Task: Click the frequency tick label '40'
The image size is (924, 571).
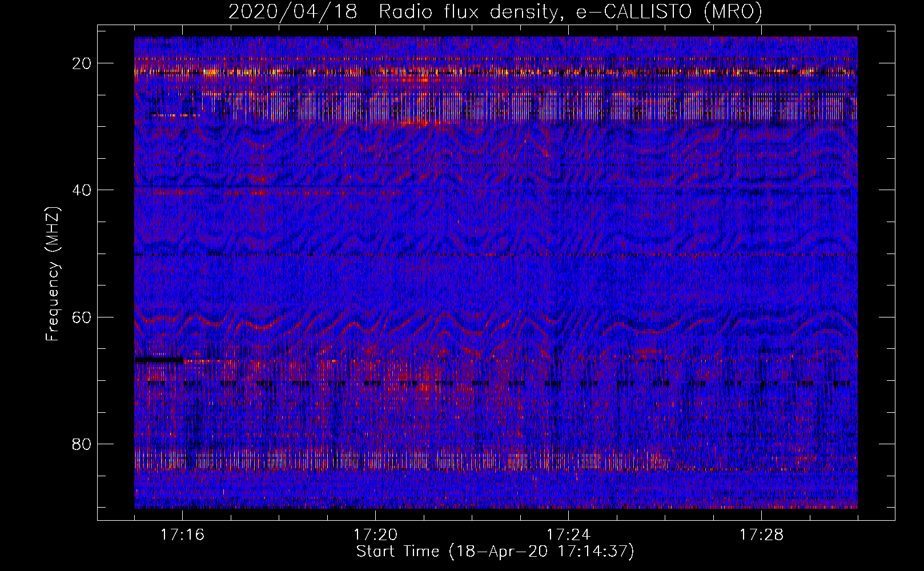Action: 82,190
